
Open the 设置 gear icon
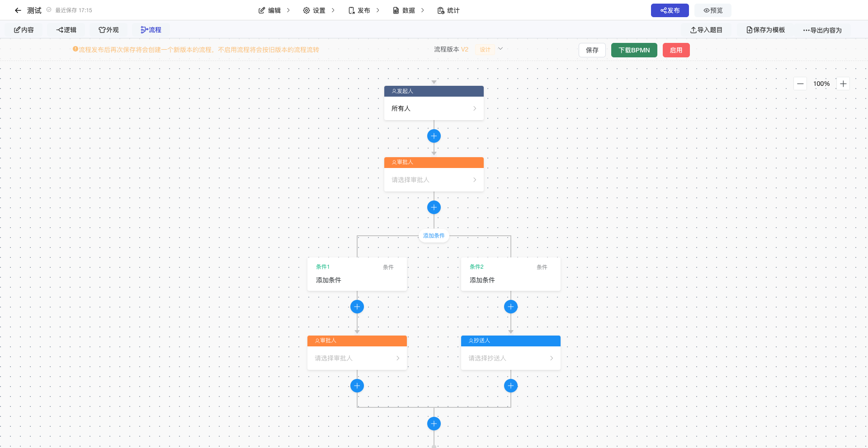307,10
